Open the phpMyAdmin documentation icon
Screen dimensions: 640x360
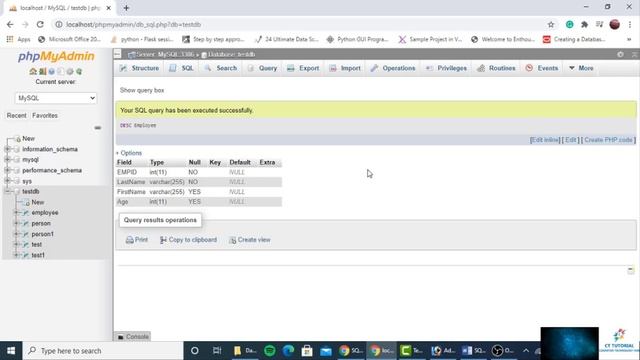point(51,71)
